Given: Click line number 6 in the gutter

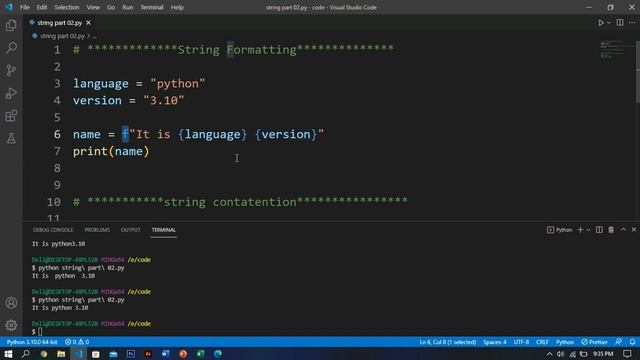Looking at the screenshot, I should [x=57, y=134].
